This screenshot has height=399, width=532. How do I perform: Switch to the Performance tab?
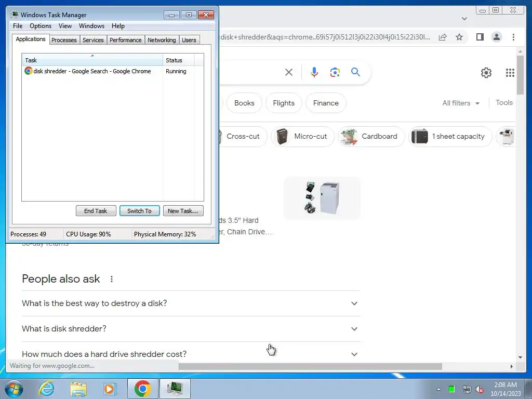tap(126, 40)
